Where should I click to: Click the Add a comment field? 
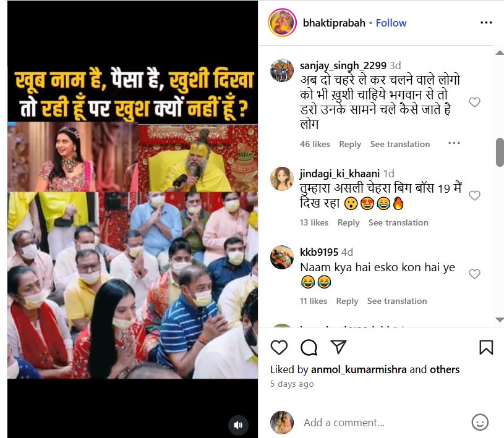(x=384, y=423)
